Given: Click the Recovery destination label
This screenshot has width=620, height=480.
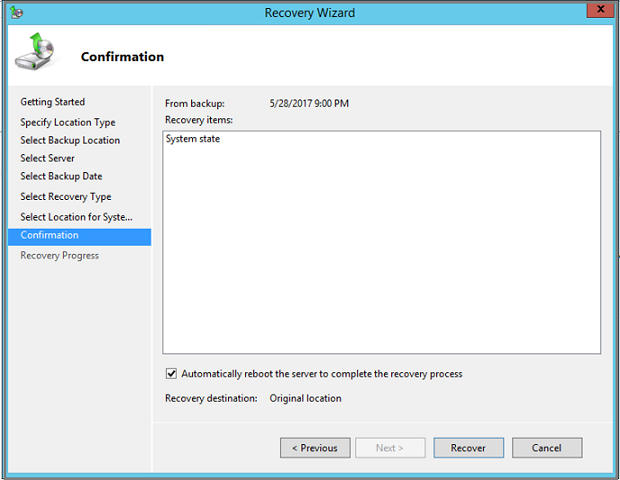Looking at the screenshot, I should 211,398.
